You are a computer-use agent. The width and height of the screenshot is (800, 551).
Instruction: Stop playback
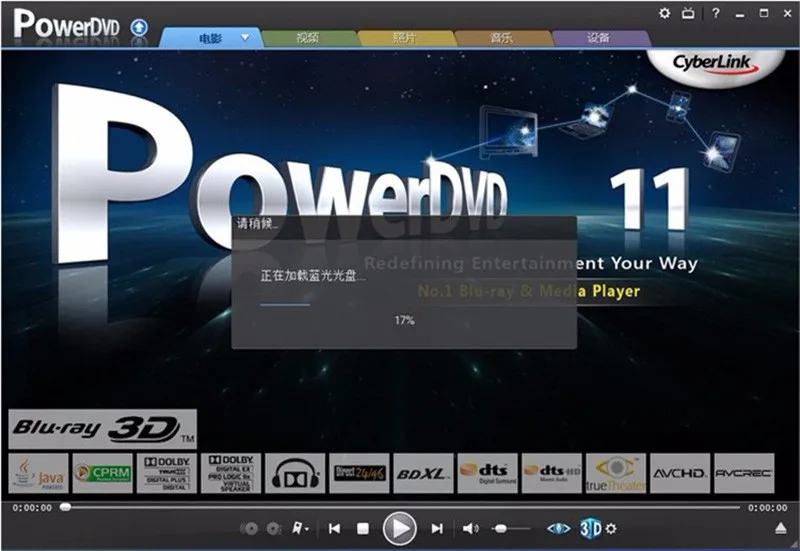363,529
